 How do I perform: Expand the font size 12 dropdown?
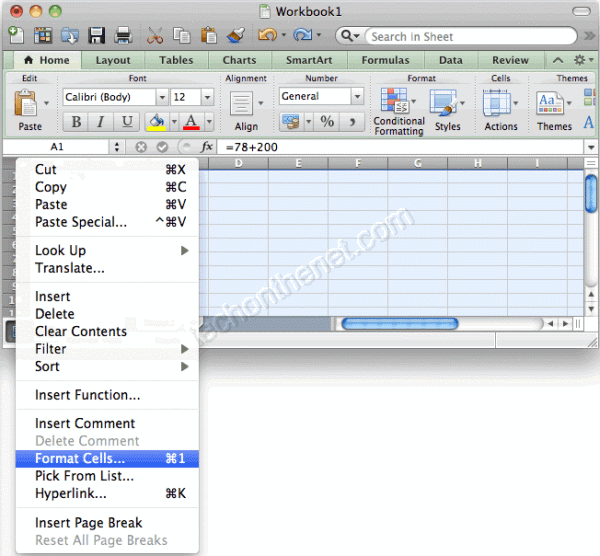click(206, 97)
